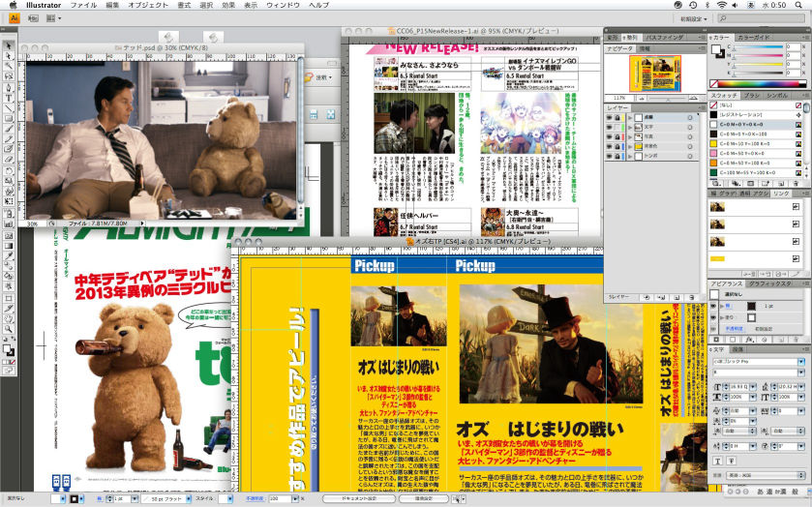Viewport: 812px width, 507px height.
Task: Switch to the カラーガイド panel tab
Action: click(754, 38)
